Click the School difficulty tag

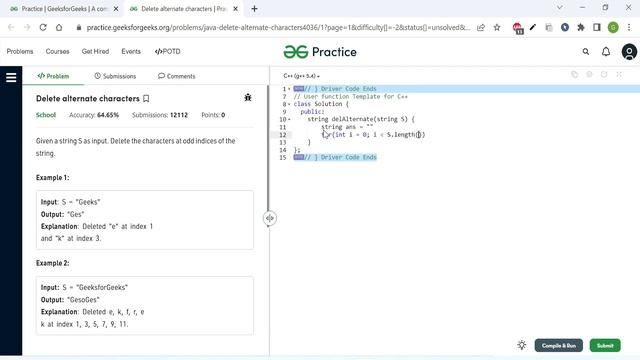46,115
